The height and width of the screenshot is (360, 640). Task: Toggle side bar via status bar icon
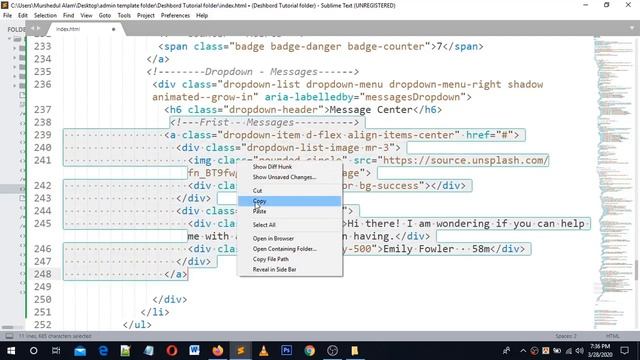click(9, 336)
